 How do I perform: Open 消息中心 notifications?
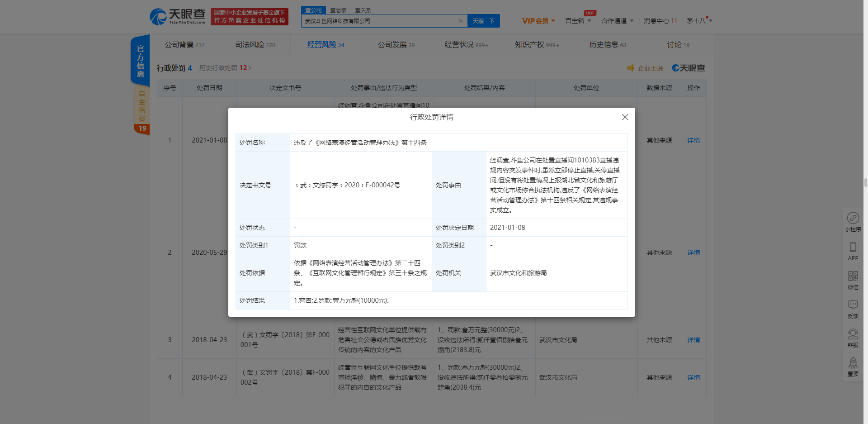(660, 21)
